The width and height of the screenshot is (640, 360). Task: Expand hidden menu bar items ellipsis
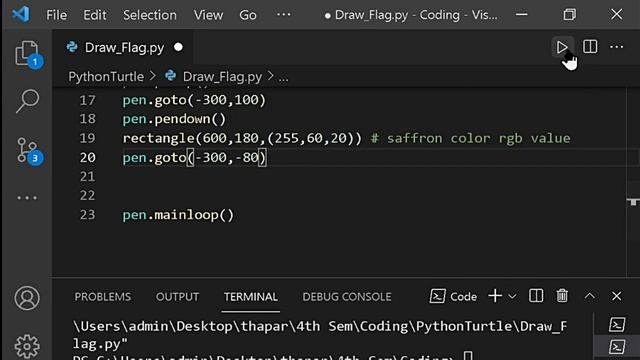pyautogui.click(x=283, y=15)
